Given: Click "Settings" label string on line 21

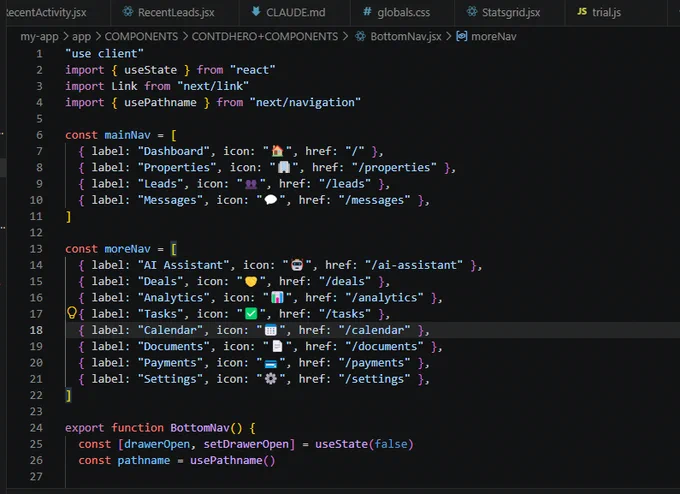Looking at the screenshot, I should click(170, 379).
